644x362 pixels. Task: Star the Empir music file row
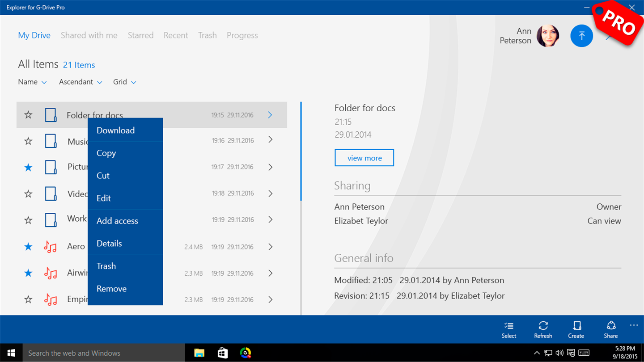coord(28,299)
